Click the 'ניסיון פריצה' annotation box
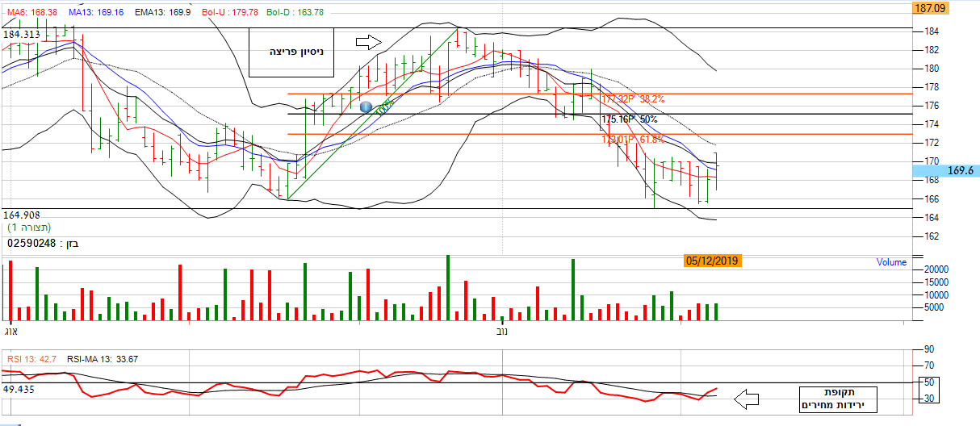 285,52
